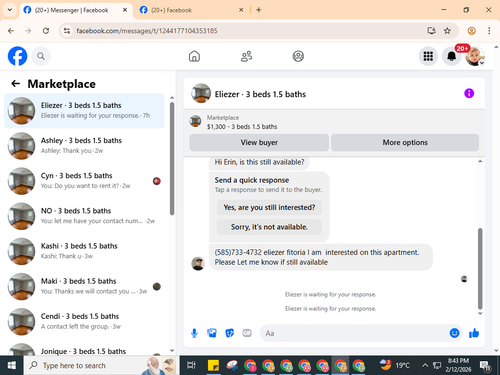The height and width of the screenshot is (375, 500).
Task: Click chat scroll up arrow
Action: [480, 161]
